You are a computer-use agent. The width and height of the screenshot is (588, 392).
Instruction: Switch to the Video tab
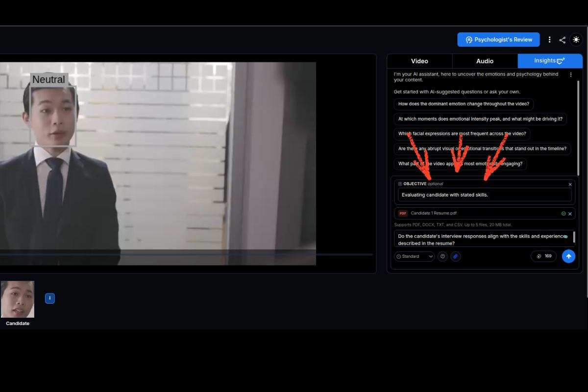419,61
